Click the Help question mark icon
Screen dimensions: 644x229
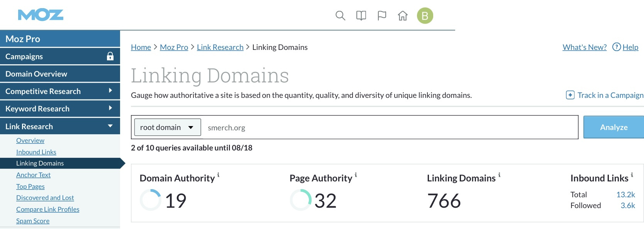point(617,47)
